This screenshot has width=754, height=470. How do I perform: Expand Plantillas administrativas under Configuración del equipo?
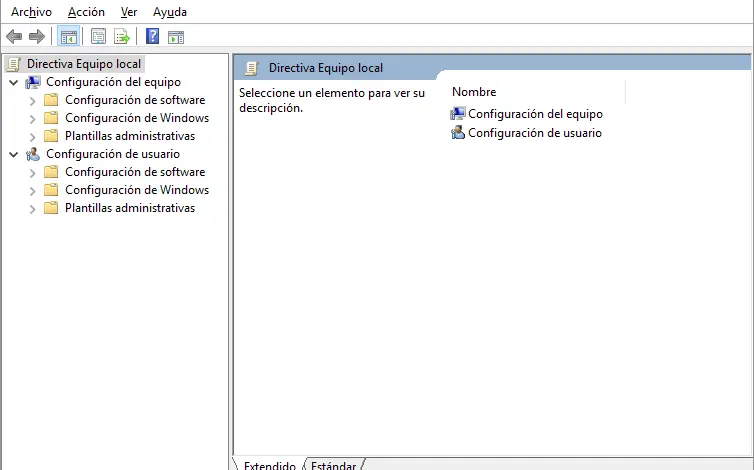pos(32,137)
